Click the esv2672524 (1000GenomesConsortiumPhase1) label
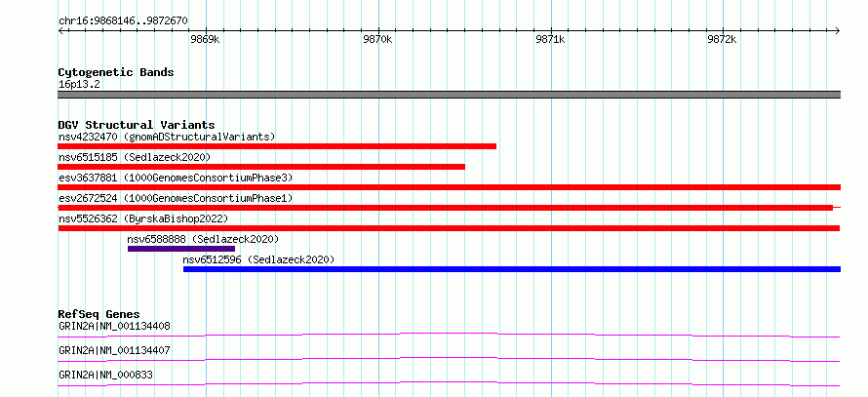The image size is (868, 397). pyautogui.click(x=176, y=198)
